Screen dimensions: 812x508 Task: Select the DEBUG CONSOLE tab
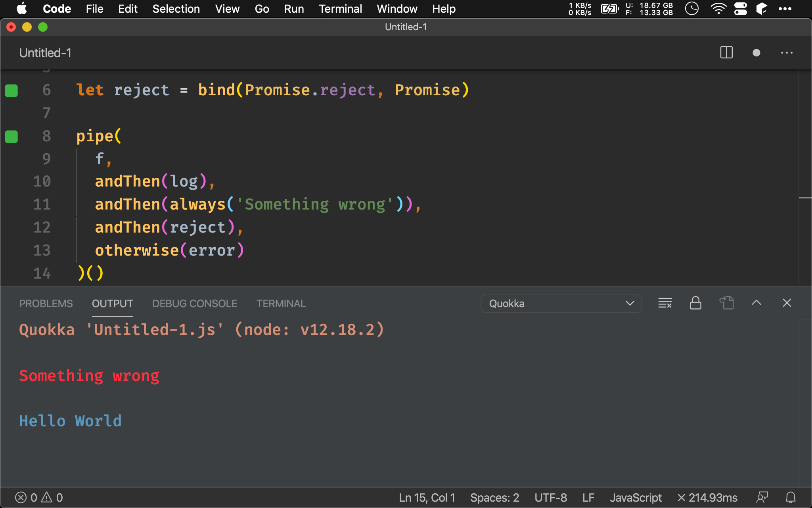click(195, 303)
